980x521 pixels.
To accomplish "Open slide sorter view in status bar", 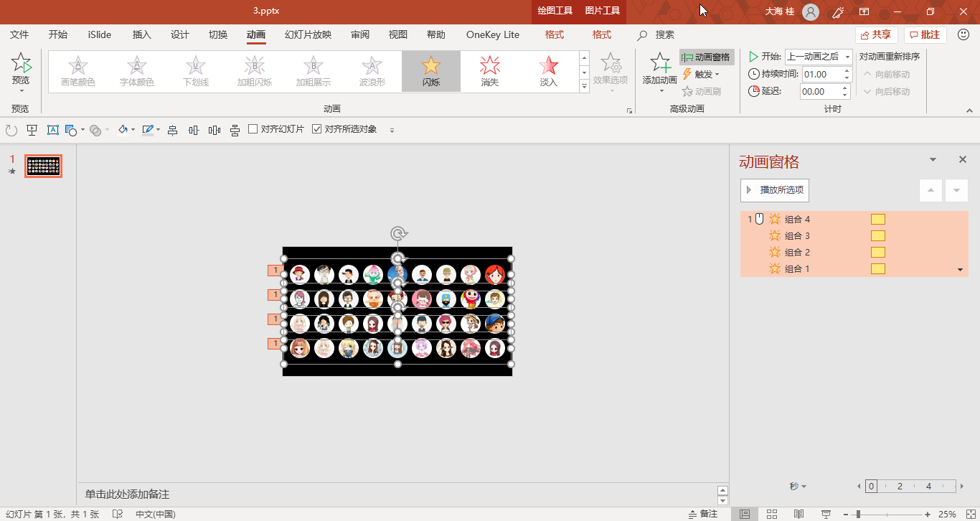I will pos(772,514).
